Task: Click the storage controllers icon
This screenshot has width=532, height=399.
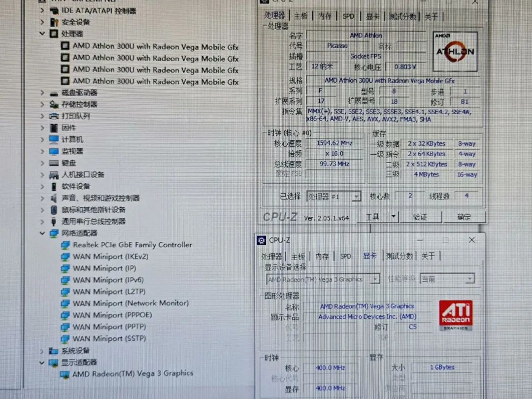Action: [x=54, y=104]
